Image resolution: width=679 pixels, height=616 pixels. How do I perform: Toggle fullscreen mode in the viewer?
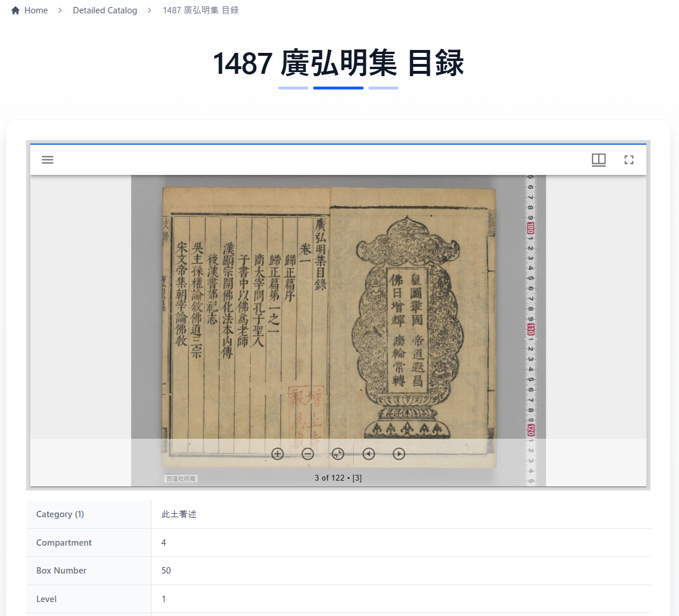[x=628, y=160]
